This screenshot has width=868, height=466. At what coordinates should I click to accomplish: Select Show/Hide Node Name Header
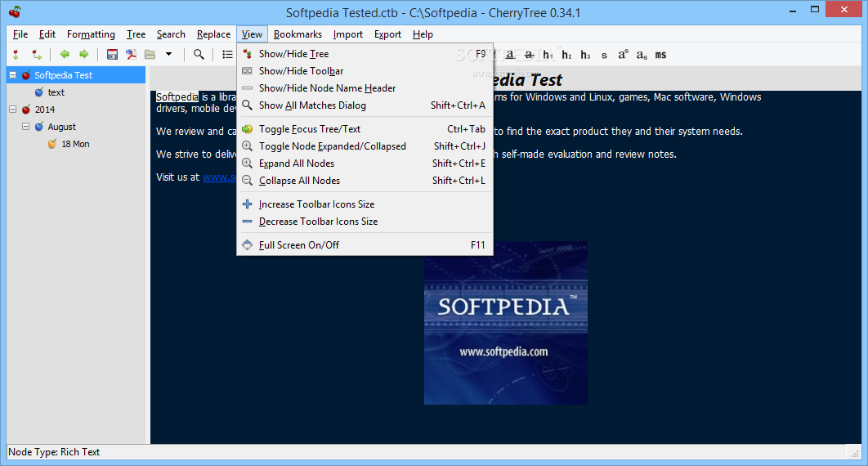click(365, 88)
